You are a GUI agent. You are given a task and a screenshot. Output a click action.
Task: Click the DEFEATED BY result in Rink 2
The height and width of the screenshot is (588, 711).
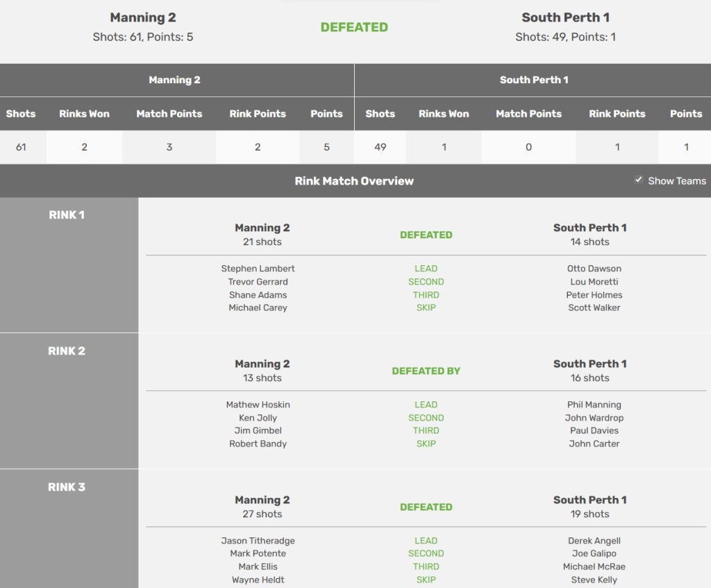tap(426, 371)
